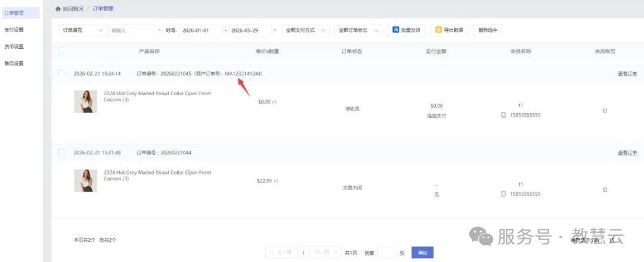Clear the date range with the x icon
This screenshot has height=262, width=644.
tap(275, 30)
